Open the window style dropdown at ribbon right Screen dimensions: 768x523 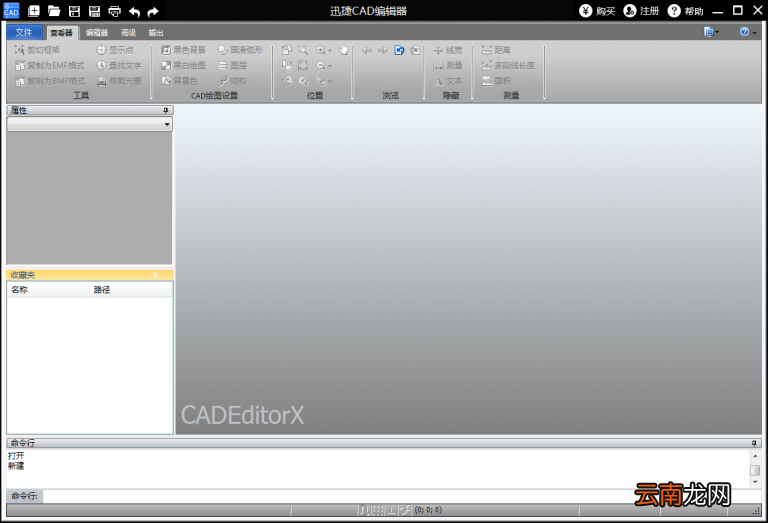pos(711,32)
